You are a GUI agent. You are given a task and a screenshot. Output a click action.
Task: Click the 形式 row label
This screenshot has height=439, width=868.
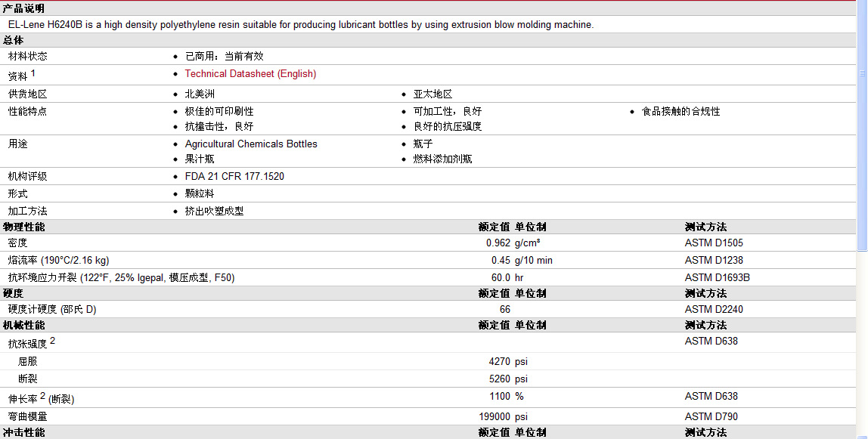coord(17,193)
